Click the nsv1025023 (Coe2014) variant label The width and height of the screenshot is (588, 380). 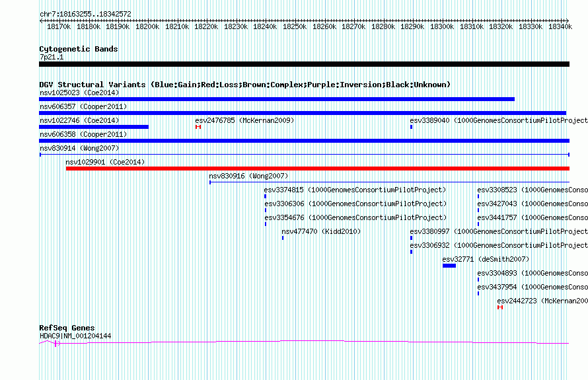coord(79,93)
